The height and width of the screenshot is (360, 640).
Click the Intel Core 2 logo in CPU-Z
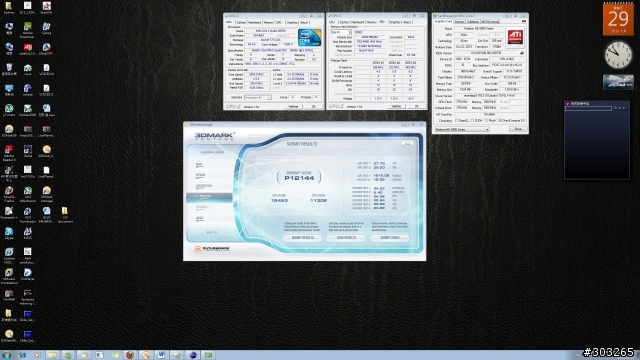coord(309,38)
